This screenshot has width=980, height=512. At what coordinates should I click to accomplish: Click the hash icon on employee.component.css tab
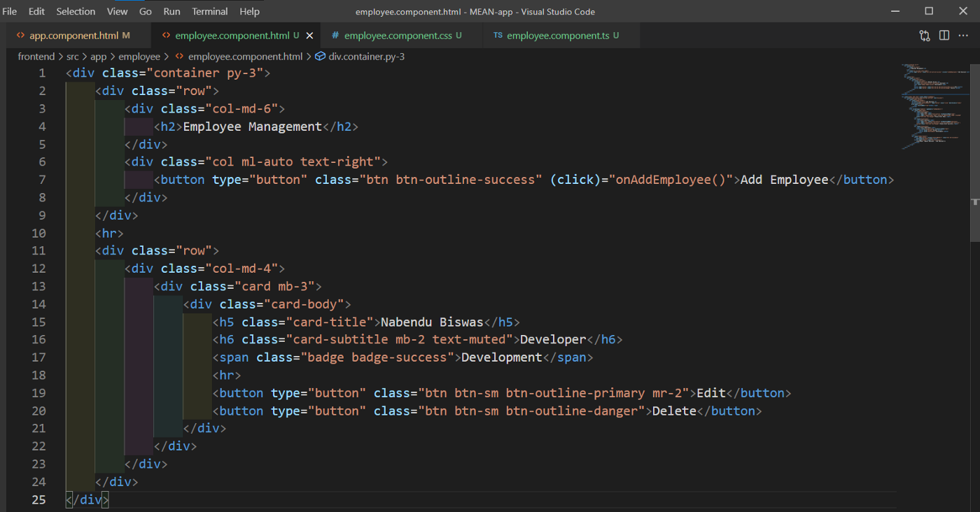[x=335, y=36]
